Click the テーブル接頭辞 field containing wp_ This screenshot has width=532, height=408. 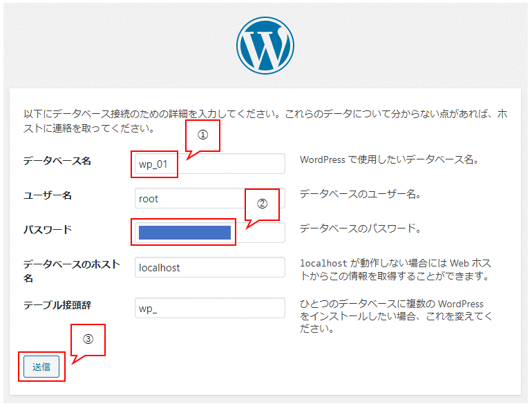click(209, 308)
